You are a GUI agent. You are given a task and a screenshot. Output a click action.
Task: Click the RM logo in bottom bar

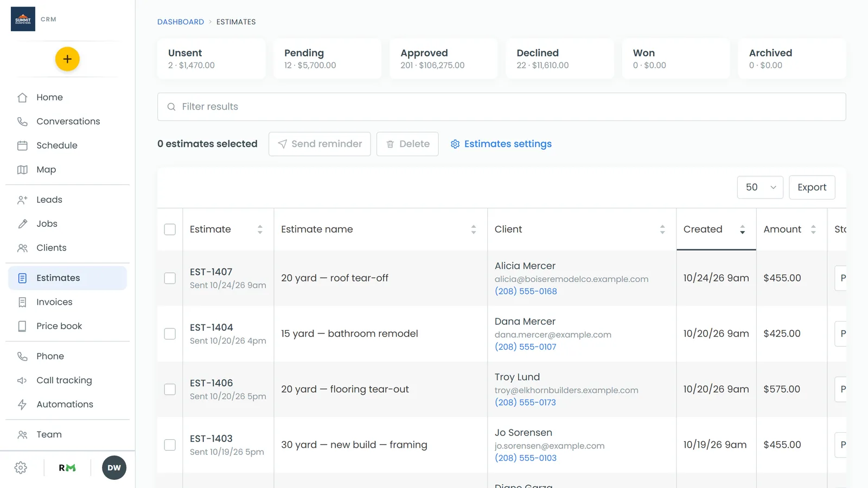67,468
